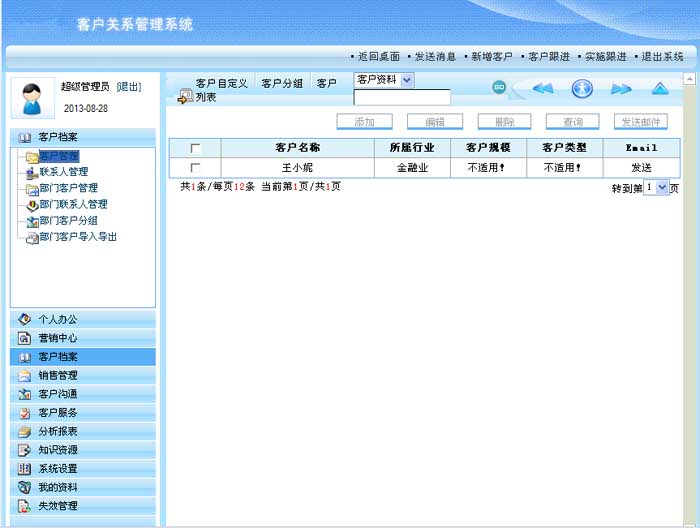
Task: Click the search text input field
Action: point(402,98)
